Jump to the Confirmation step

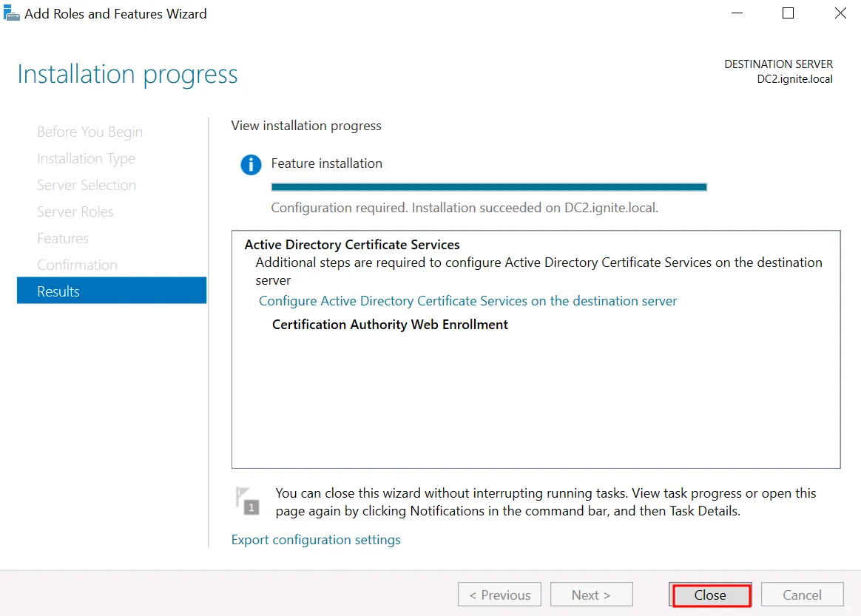click(77, 265)
